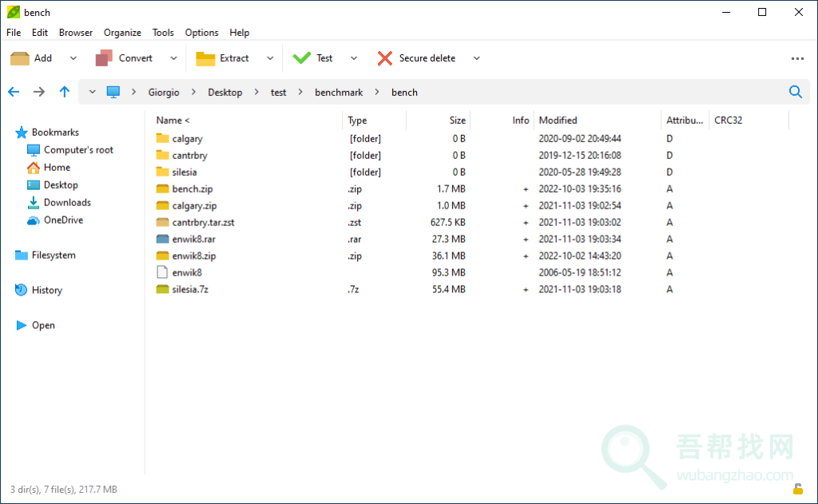Expand the Add dropdown arrow

tap(73, 58)
